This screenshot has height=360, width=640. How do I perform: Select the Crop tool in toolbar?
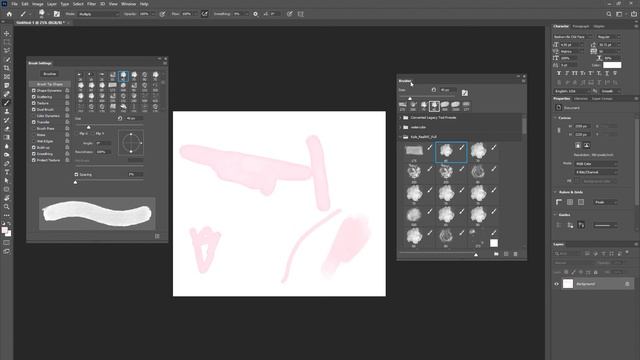[x=7, y=68]
